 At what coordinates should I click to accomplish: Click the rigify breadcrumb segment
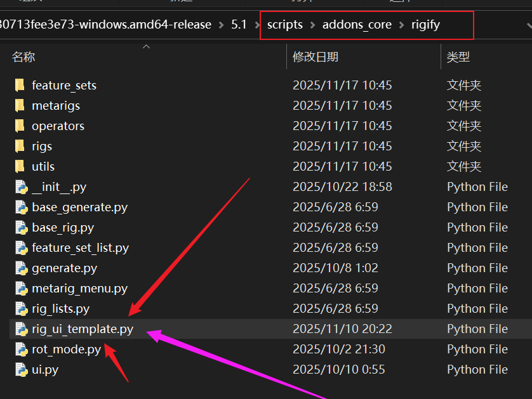point(425,25)
